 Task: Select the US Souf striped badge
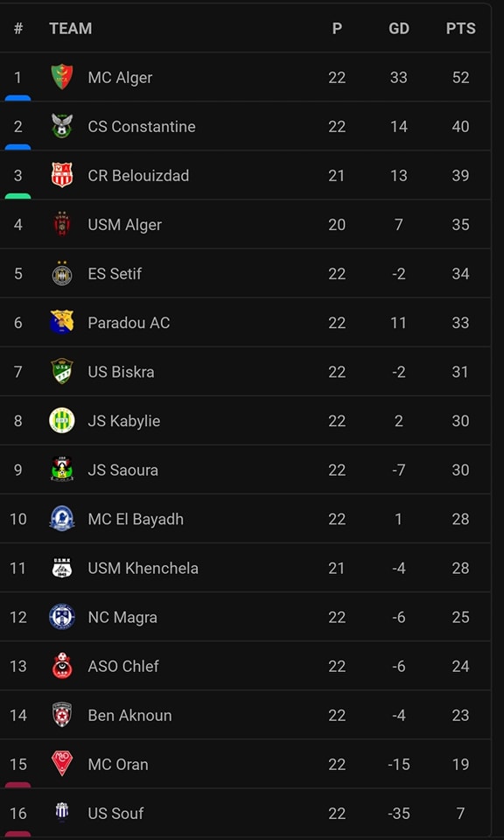click(x=61, y=812)
